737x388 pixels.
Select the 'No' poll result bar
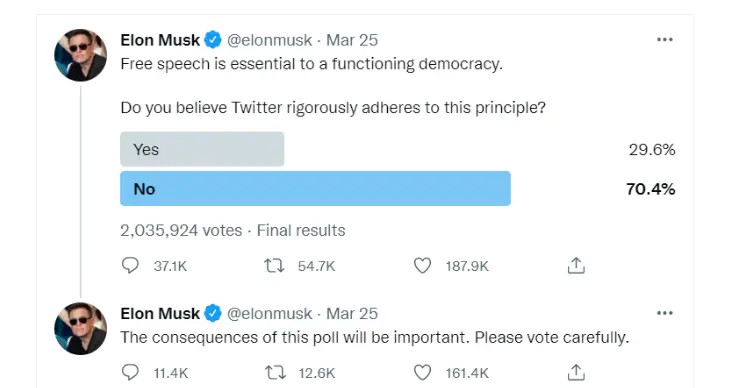coord(315,189)
